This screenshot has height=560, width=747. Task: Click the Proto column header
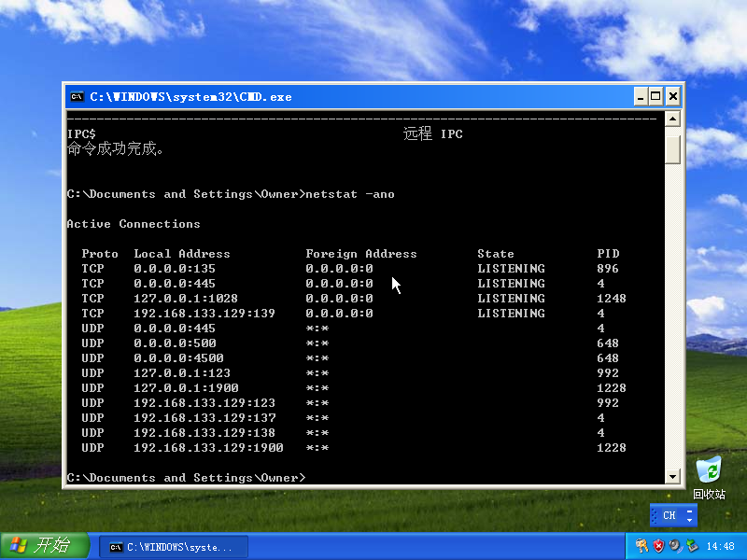100,254
